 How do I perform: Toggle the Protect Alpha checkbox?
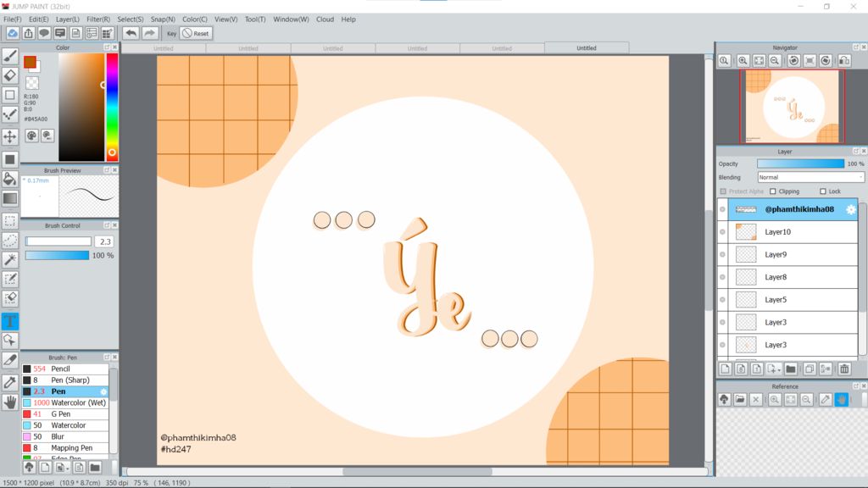[723, 191]
